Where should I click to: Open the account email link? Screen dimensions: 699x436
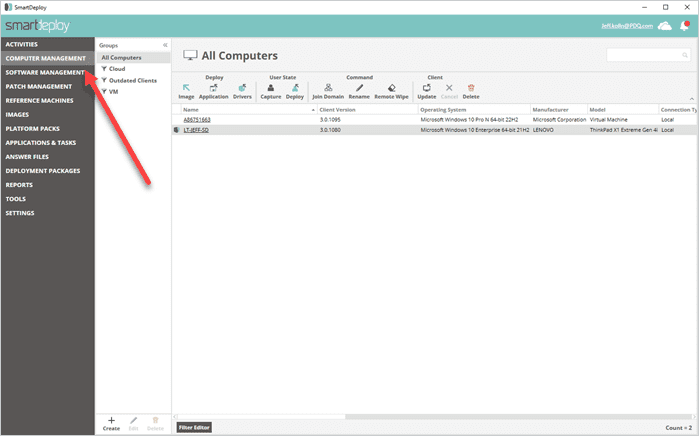627,26
